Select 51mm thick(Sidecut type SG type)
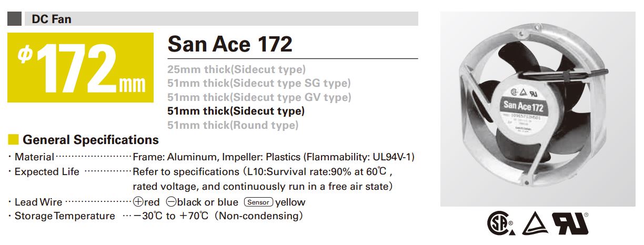 pos(259,83)
